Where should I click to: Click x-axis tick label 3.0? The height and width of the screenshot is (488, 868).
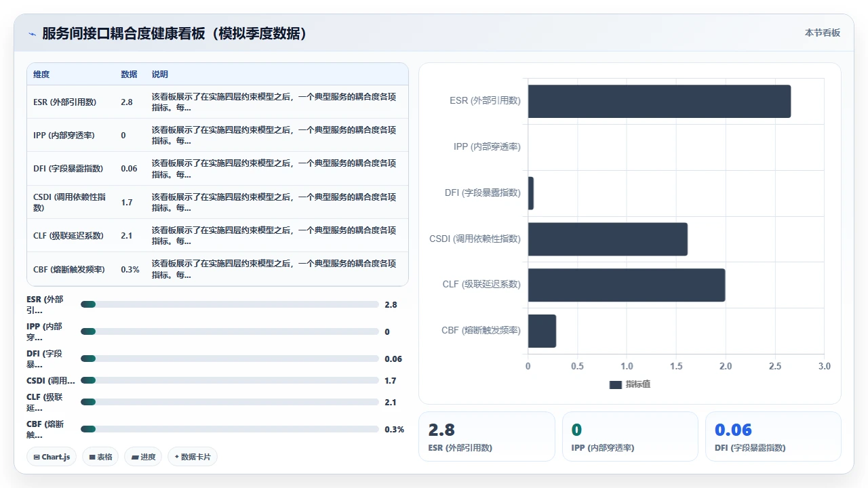coord(824,366)
